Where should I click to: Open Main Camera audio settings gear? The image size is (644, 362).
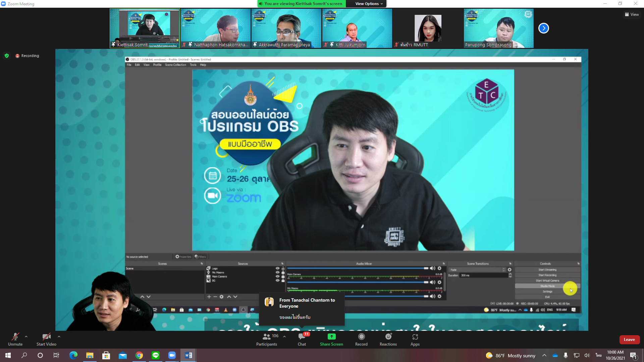pos(439,282)
